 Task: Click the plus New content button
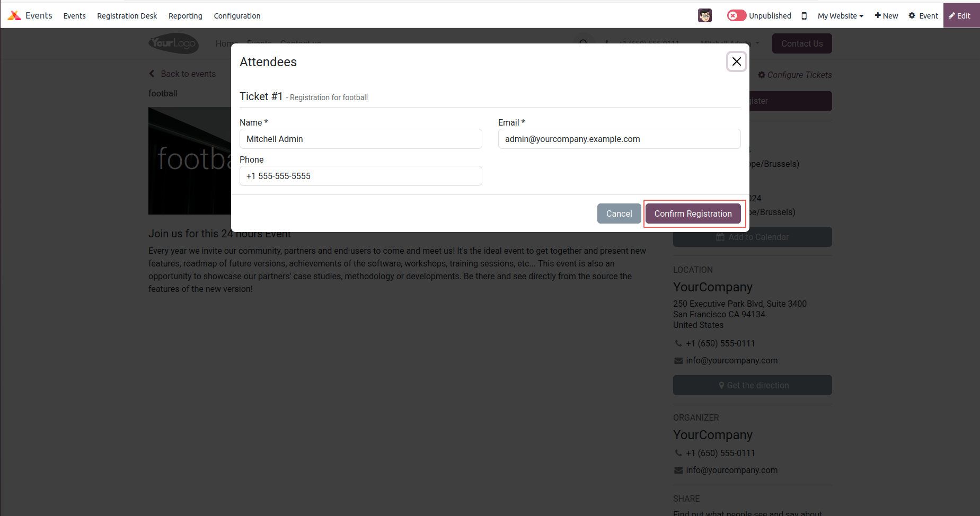point(886,16)
